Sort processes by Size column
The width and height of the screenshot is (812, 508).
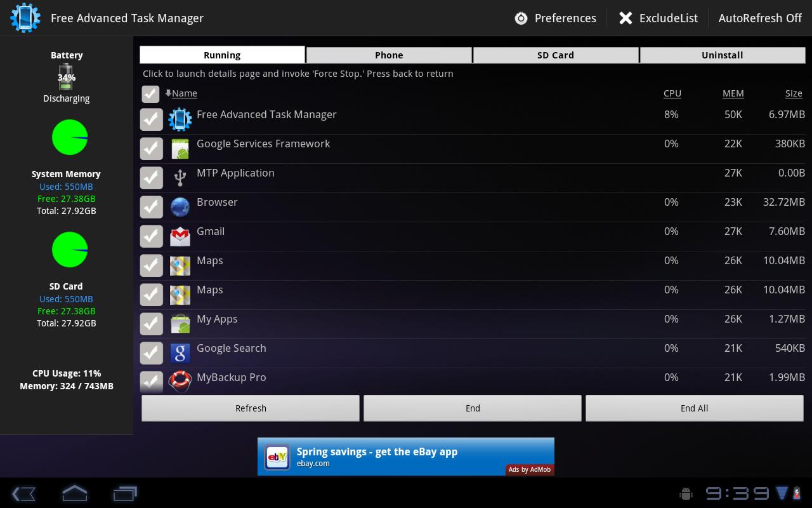pos(794,93)
